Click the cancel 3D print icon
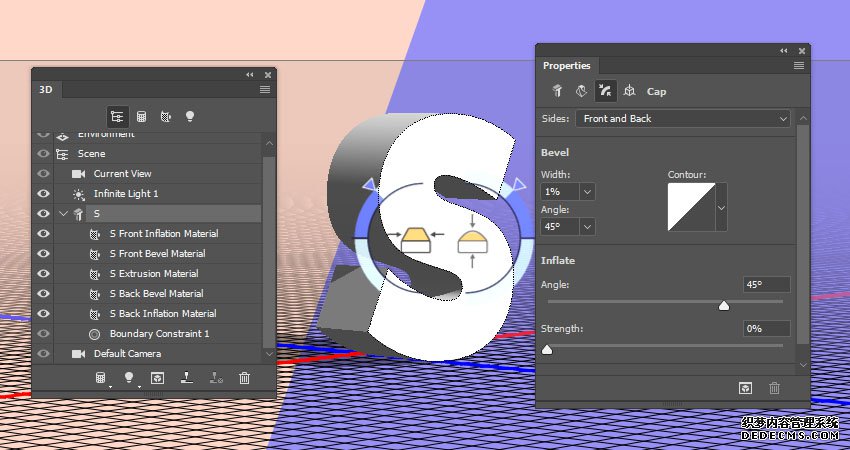The height and width of the screenshot is (450, 850). [216, 378]
